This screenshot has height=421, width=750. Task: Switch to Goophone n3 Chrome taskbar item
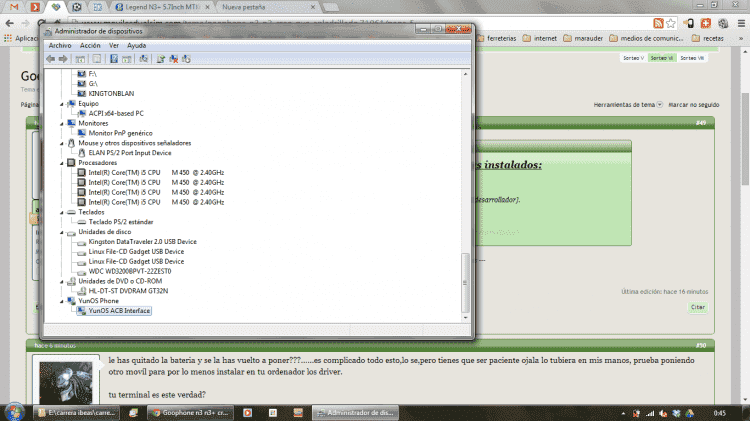[x=190, y=412]
